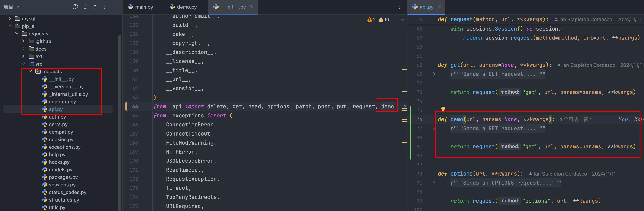Collapse the src folder

pos(24,64)
